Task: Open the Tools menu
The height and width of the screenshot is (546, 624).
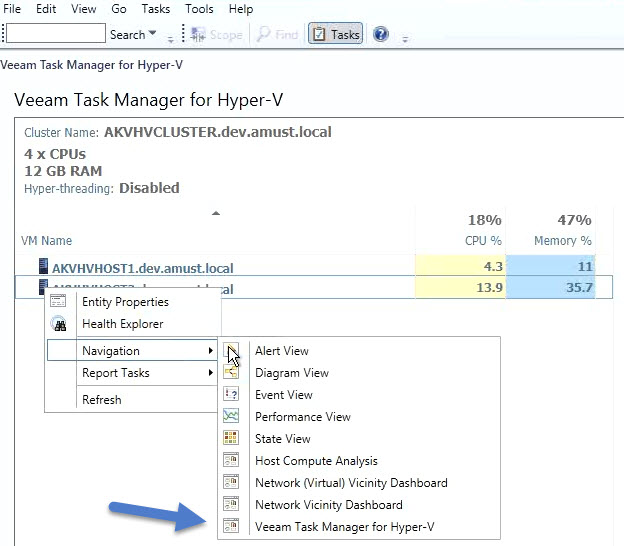Action: click(x=199, y=9)
